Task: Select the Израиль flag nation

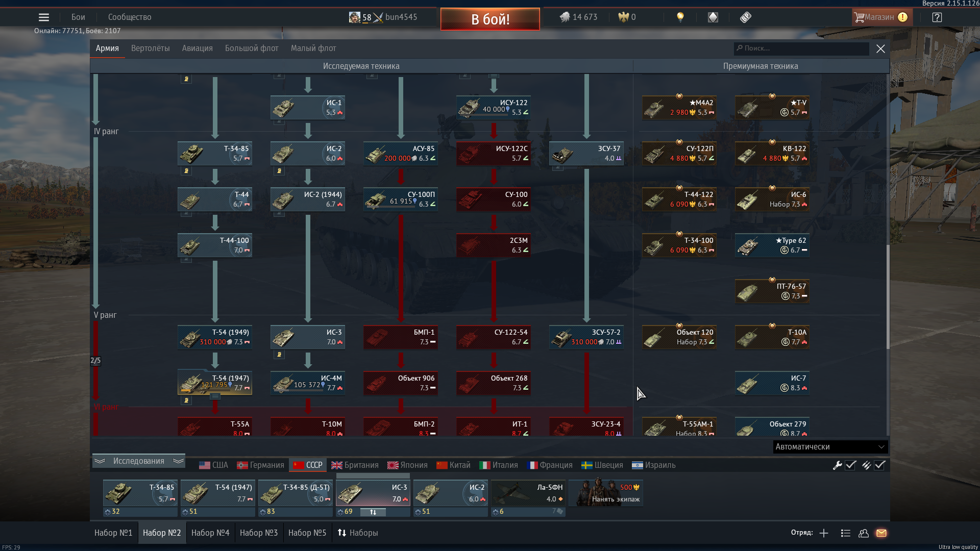Action: pyautogui.click(x=654, y=465)
